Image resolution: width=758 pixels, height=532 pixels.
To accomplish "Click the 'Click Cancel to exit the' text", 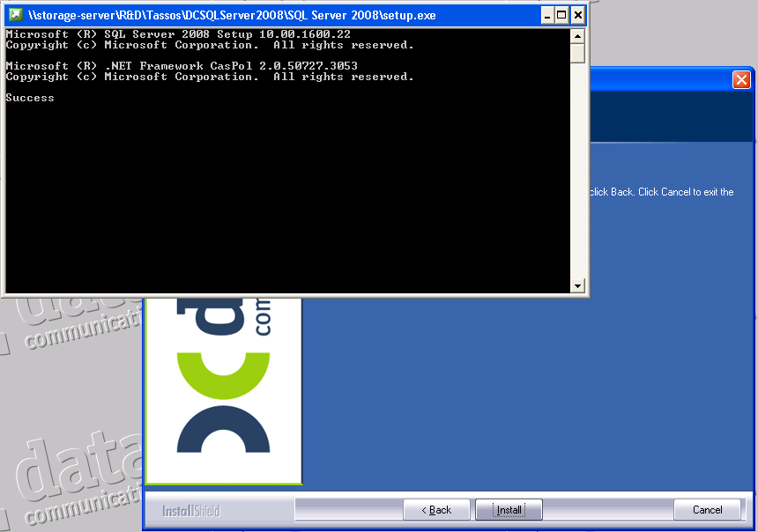I will [x=686, y=192].
